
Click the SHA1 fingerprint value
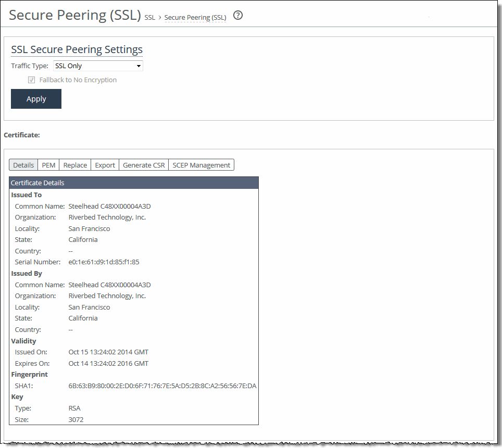[x=162, y=386]
